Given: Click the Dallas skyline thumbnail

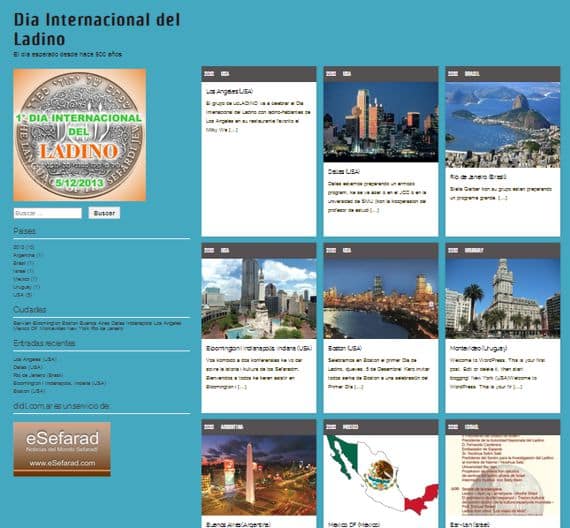Looking at the screenshot, I should [x=381, y=122].
